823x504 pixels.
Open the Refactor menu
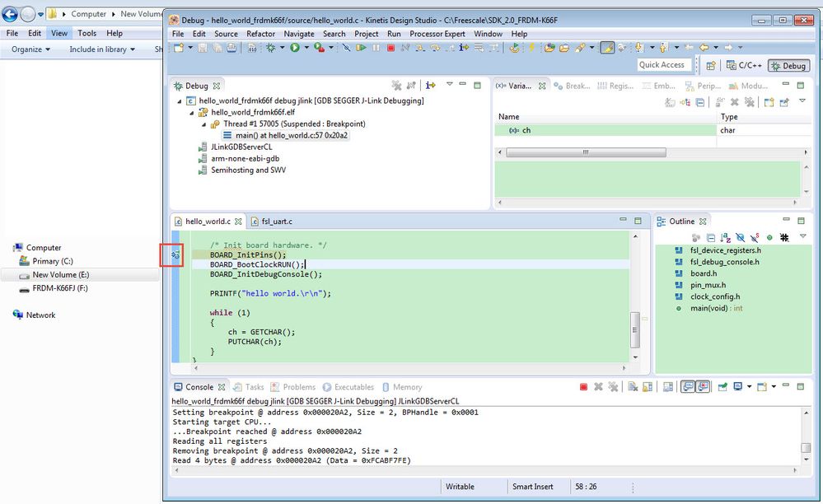[x=261, y=34]
